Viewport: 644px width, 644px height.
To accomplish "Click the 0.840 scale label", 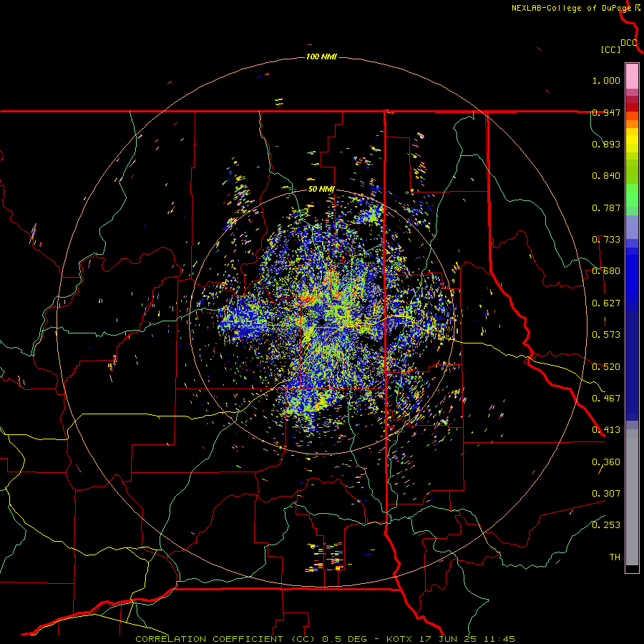I will pyautogui.click(x=606, y=176).
